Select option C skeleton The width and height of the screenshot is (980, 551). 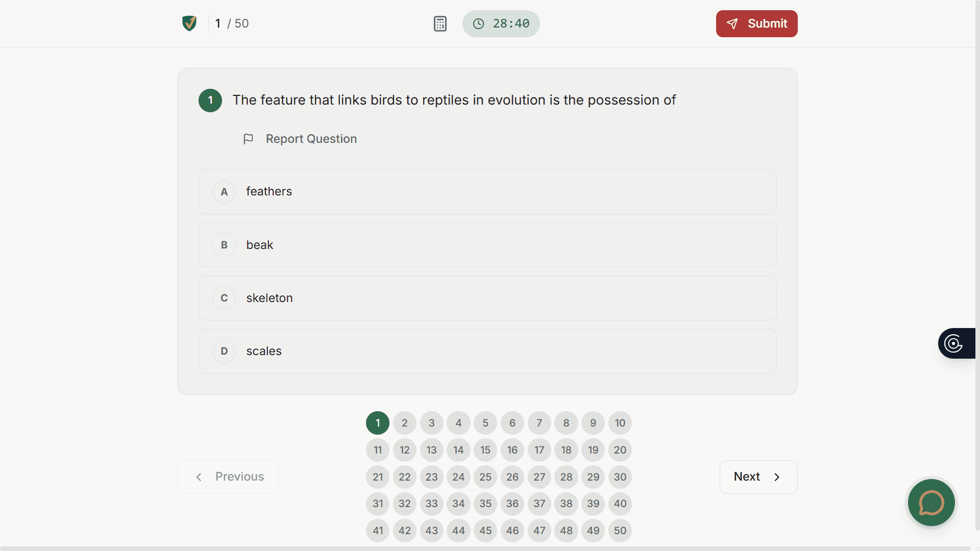[487, 298]
